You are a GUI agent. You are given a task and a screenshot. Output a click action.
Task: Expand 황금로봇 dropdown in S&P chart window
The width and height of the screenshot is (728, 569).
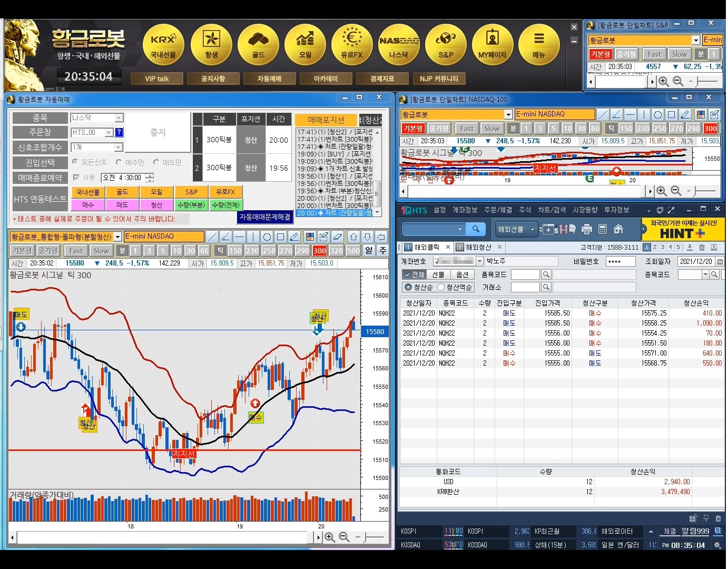[x=696, y=40]
